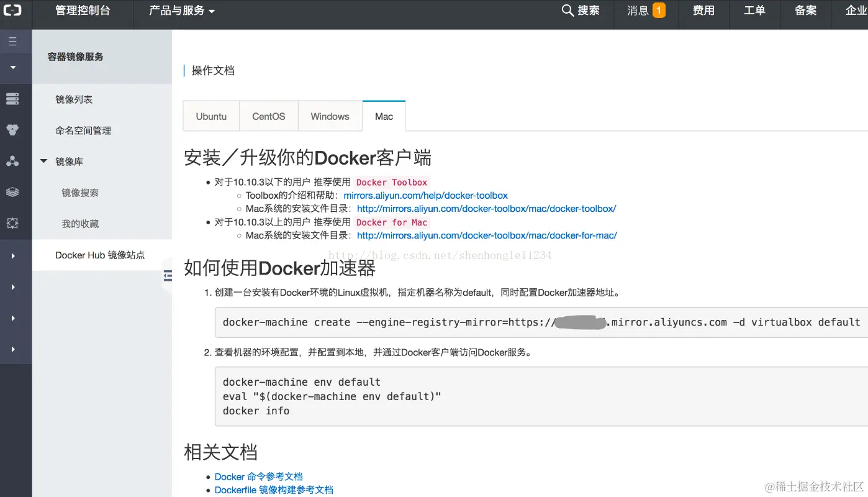Click the 搜索 label in top bar
The height and width of the screenshot is (497, 868).
coord(589,11)
